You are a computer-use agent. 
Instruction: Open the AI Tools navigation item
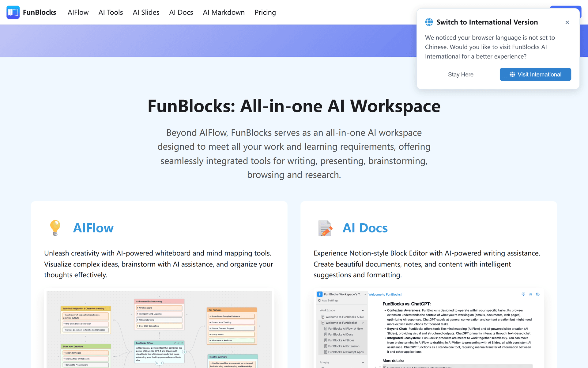coord(111,12)
